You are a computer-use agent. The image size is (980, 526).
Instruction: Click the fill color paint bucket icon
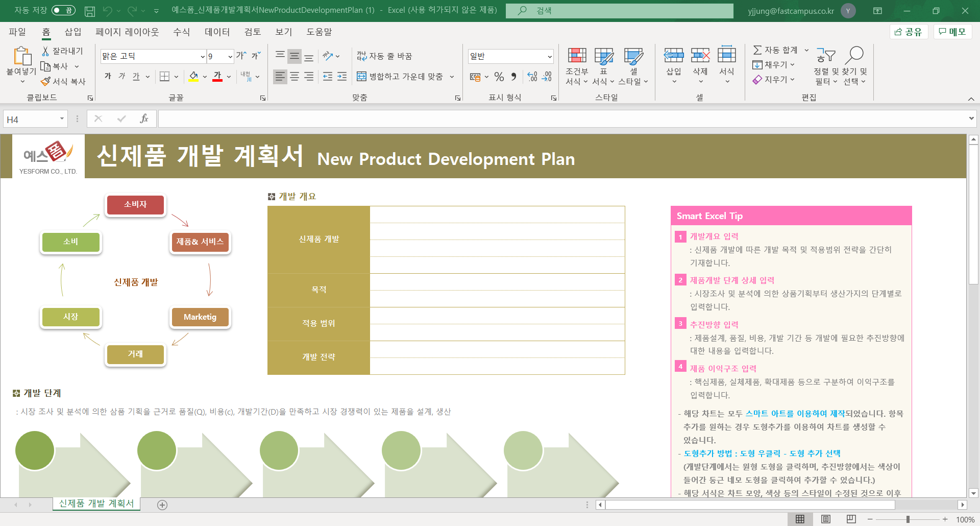[x=193, y=77]
